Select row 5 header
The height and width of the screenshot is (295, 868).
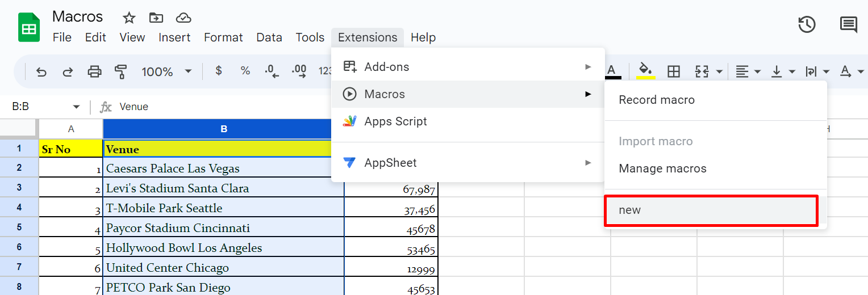[x=19, y=227]
